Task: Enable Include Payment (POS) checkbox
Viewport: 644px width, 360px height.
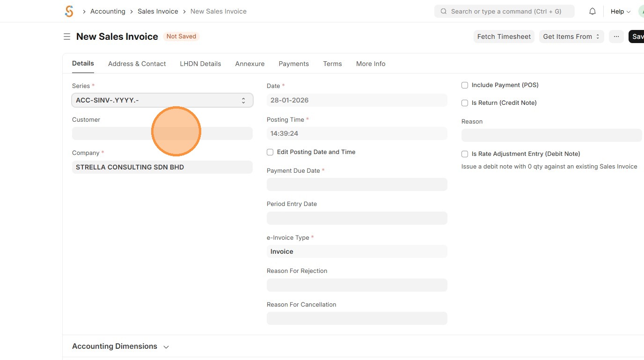Action: pyautogui.click(x=465, y=85)
